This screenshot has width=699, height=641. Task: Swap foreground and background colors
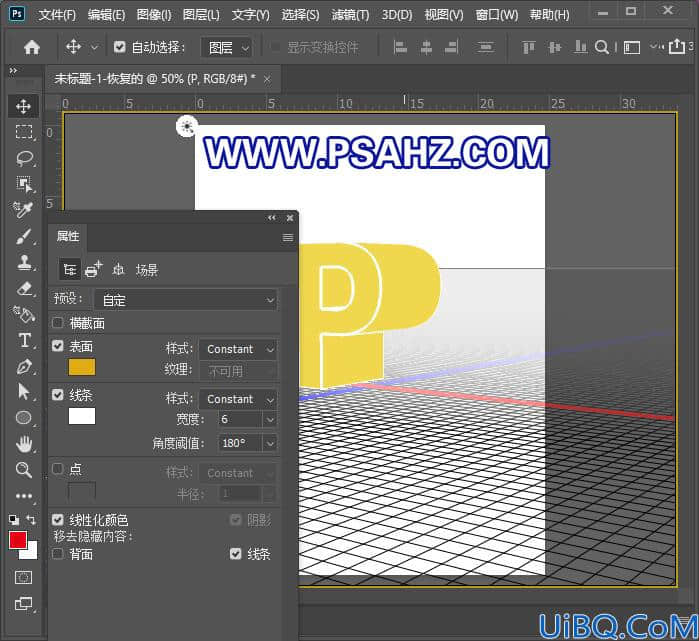coord(31,519)
